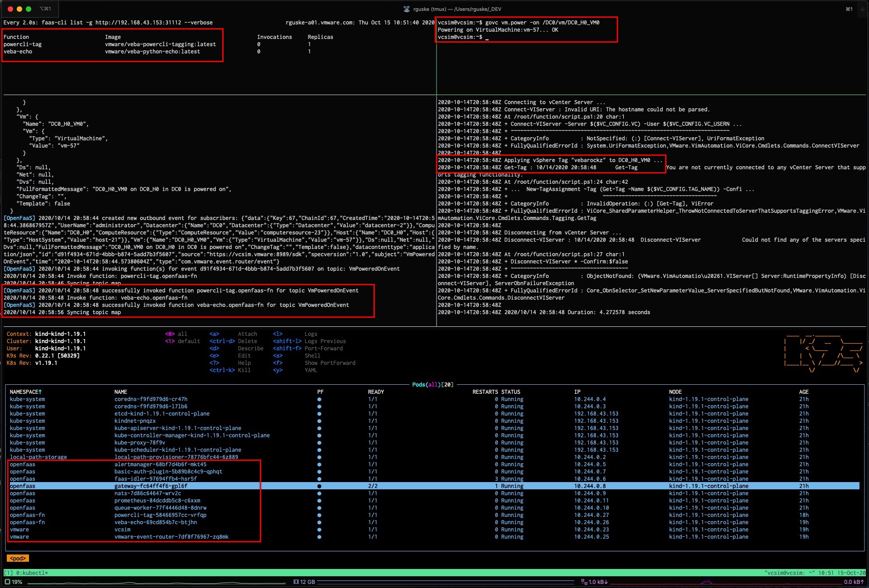Select the alertmanager-68bf7d4b6f-mkt45 pod row
The width and height of the screenshot is (869, 588).
(434, 464)
